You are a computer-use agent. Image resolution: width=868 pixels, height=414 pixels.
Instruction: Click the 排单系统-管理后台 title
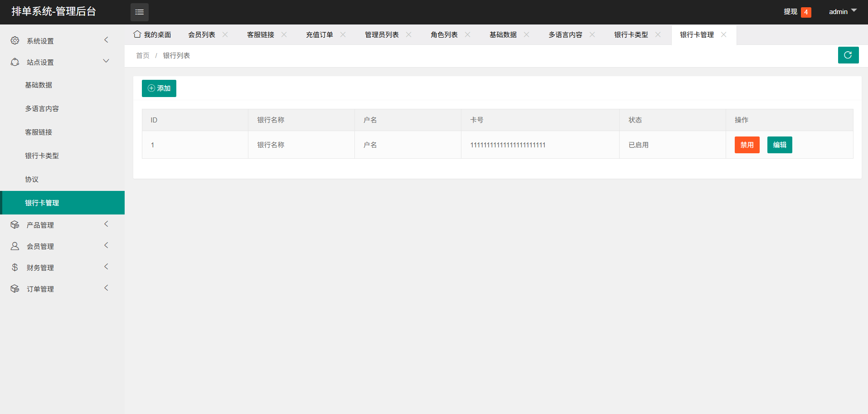53,11
